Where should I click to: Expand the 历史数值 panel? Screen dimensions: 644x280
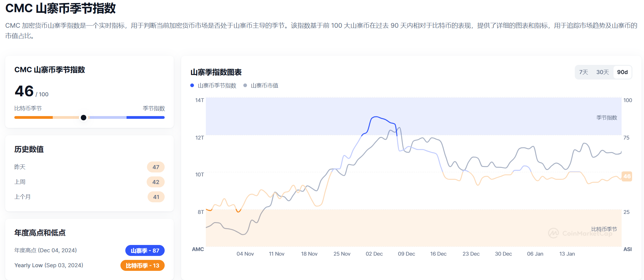point(28,150)
